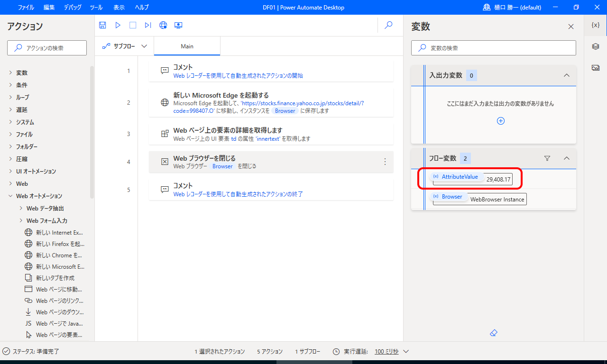Expand the システム action group
The height and width of the screenshot is (364, 607).
coord(11,122)
